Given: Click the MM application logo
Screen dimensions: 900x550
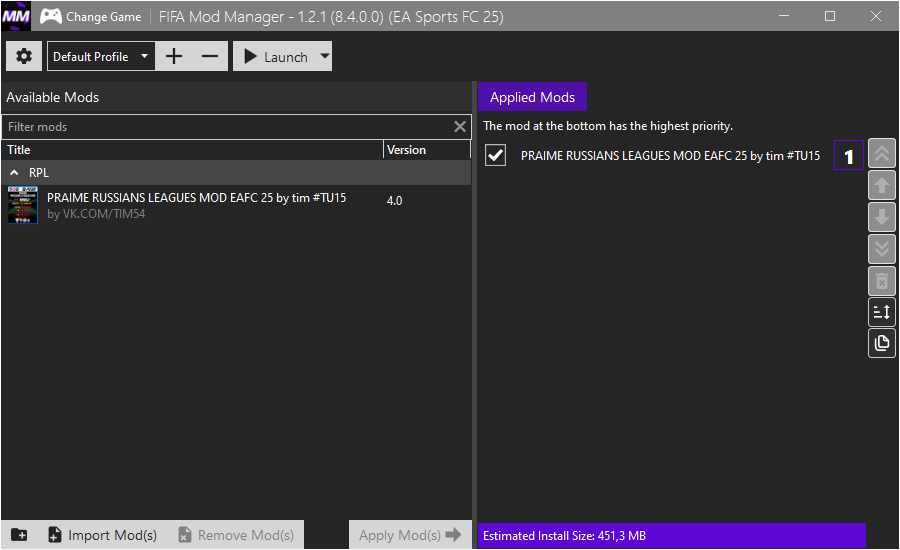Looking at the screenshot, I should 16,16.
